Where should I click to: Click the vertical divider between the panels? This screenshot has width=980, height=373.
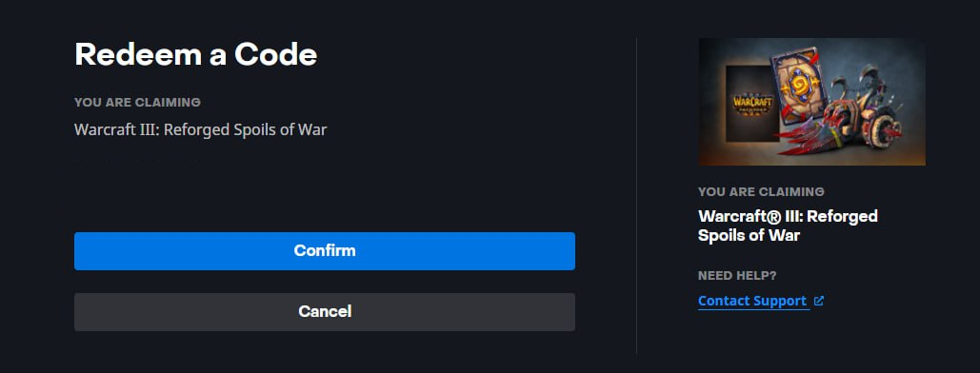(x=636, y=196)
